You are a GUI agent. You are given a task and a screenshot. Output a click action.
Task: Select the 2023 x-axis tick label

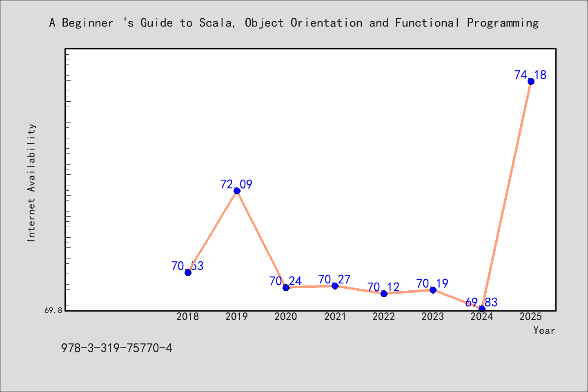click(433, 317)
